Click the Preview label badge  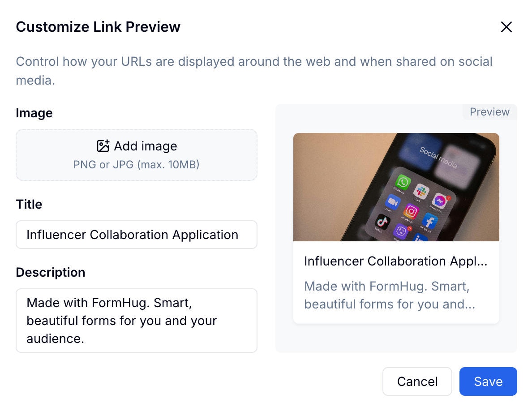[x=489, y=112]
